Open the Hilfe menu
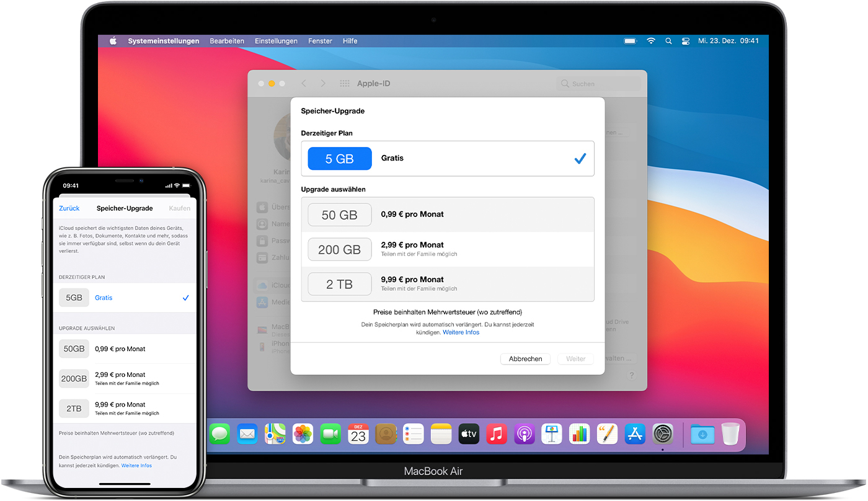The width and height of the screenshot is (868, 501). pos(350,41)
